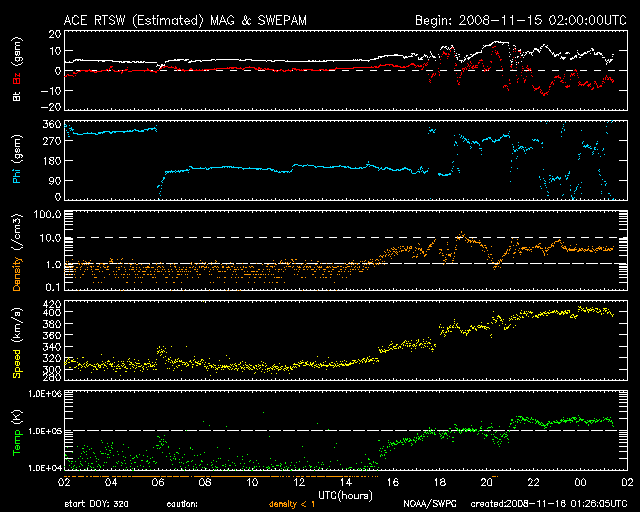Click the '20' hour tick label on time axis
The height and width of the screenshot is (512, 640).
[x=487, y=482]
